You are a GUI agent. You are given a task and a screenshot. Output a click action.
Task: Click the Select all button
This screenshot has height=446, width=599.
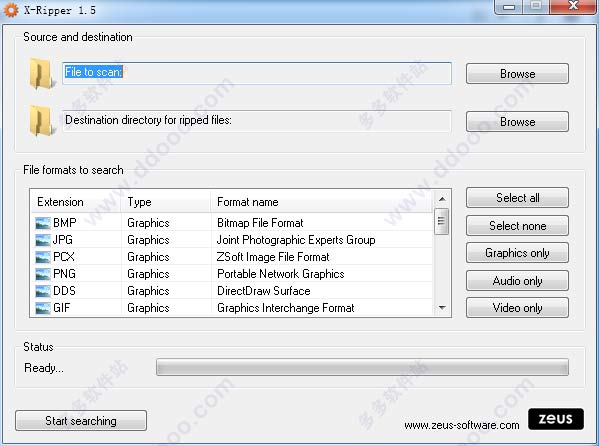click(517, 198)
